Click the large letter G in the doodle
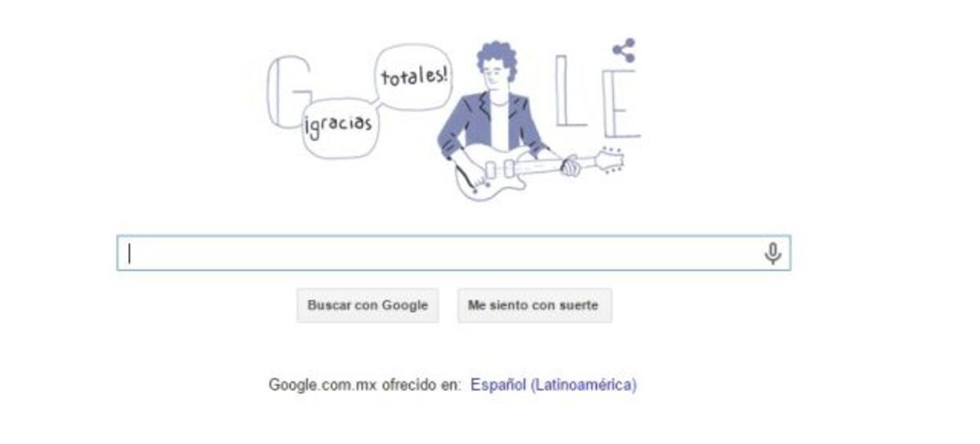Image resolution: width=980 pixels, height=444 pixels. click(x=288, y=92)
